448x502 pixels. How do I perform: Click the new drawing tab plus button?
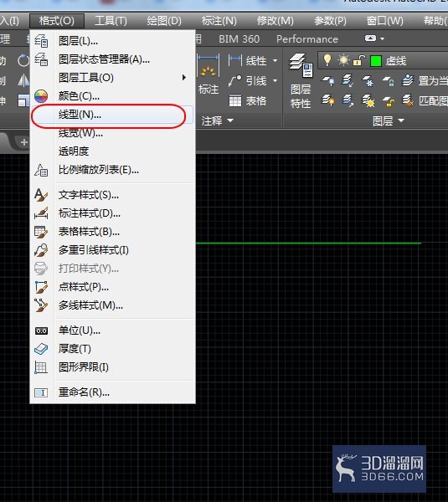(x=24, y=142)
